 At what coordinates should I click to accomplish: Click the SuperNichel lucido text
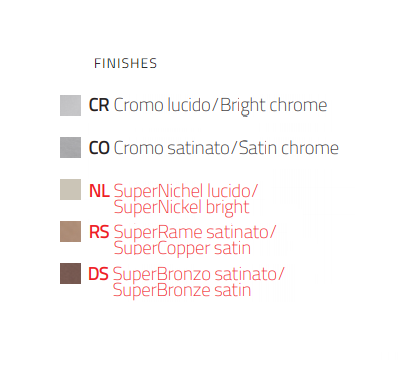click(186, 191)
